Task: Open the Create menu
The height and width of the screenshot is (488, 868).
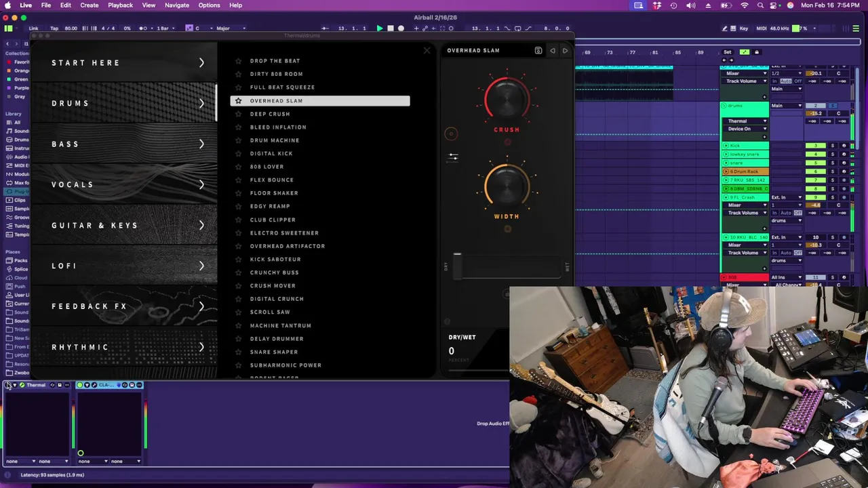Action: point(90,5)
